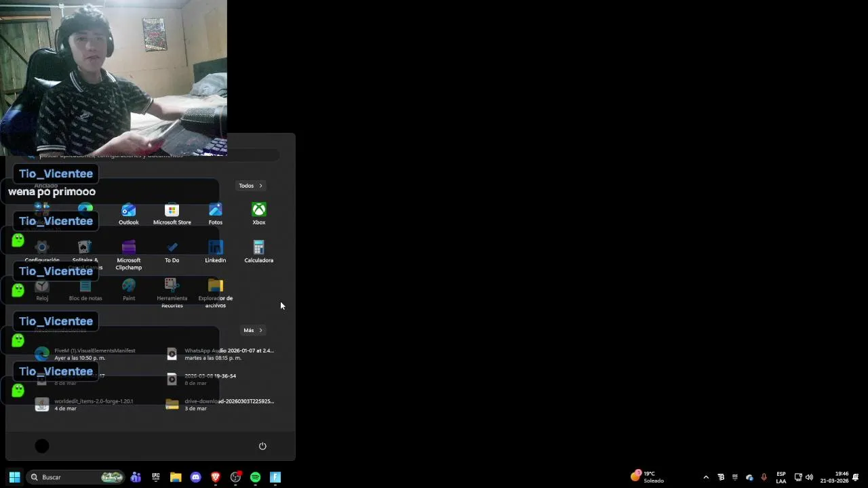Open the notifications bell icon
The image size is (868, 488).
click(856, 477)
